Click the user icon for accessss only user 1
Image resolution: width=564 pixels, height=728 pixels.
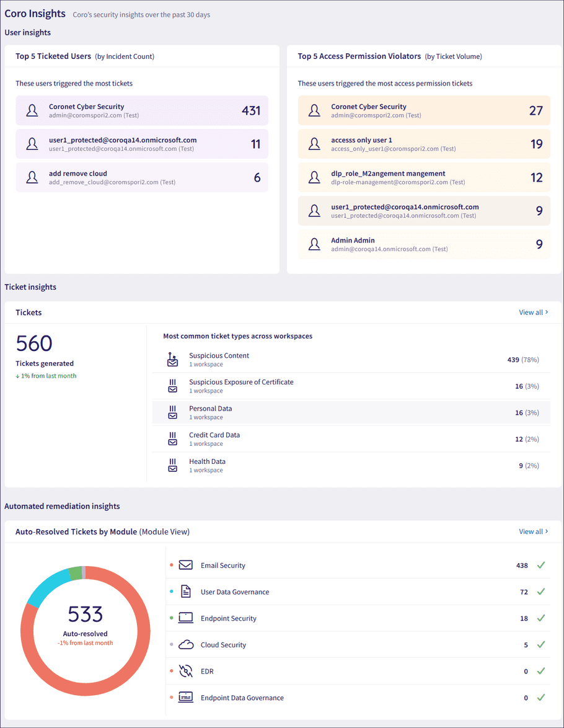click(314, 144)
